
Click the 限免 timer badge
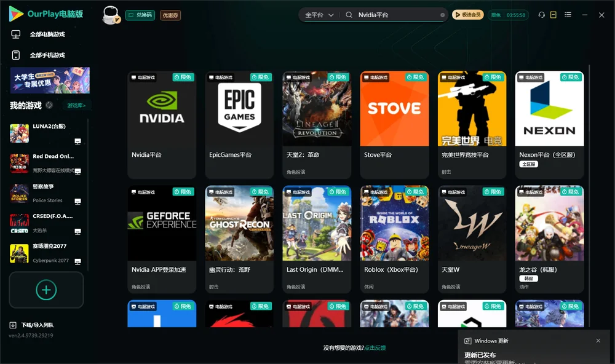[x=508, y=15]
